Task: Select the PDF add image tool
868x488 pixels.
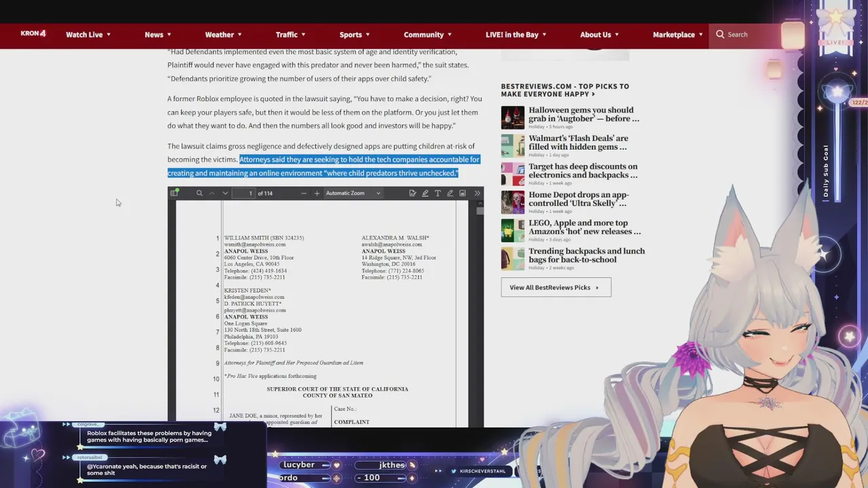Action: pyautogui.click(x=462, y=193)
